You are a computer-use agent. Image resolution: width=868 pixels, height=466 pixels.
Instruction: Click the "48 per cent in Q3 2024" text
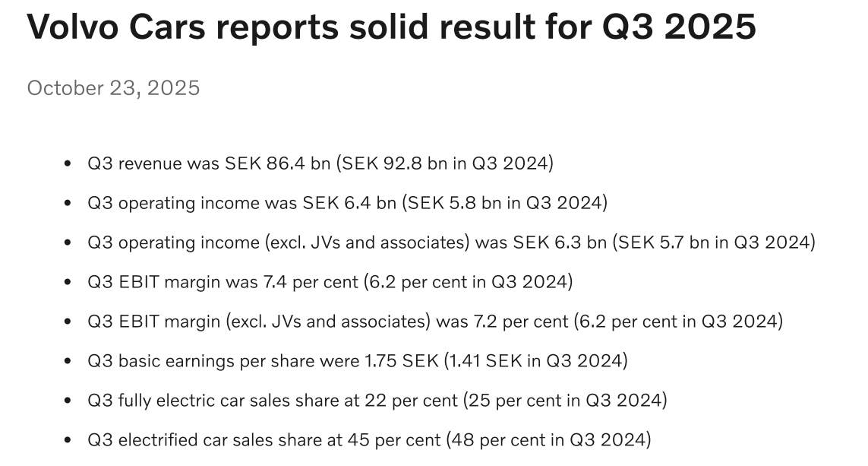[x=548, y=440]
